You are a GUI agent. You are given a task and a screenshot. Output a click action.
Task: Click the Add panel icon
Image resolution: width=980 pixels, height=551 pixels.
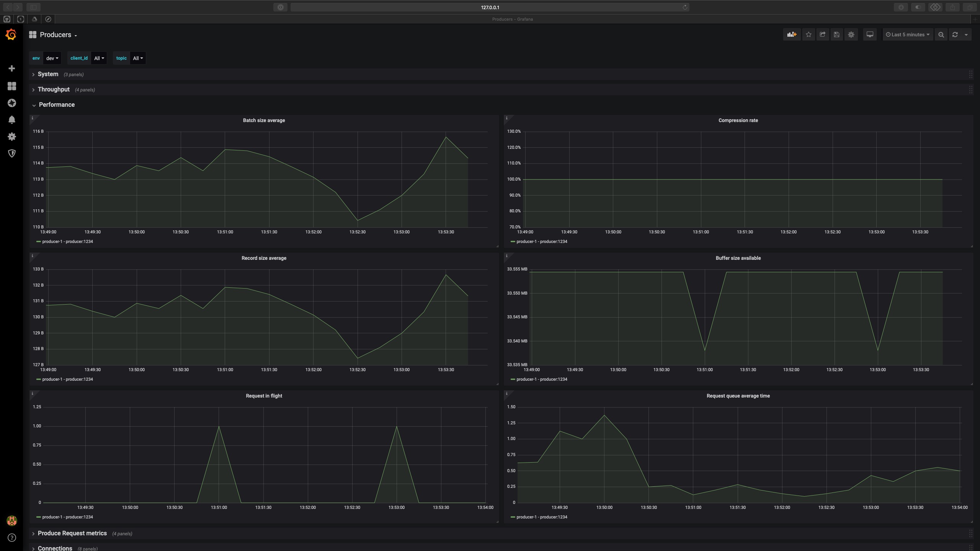pyautogui.click(x=792, y=35)
